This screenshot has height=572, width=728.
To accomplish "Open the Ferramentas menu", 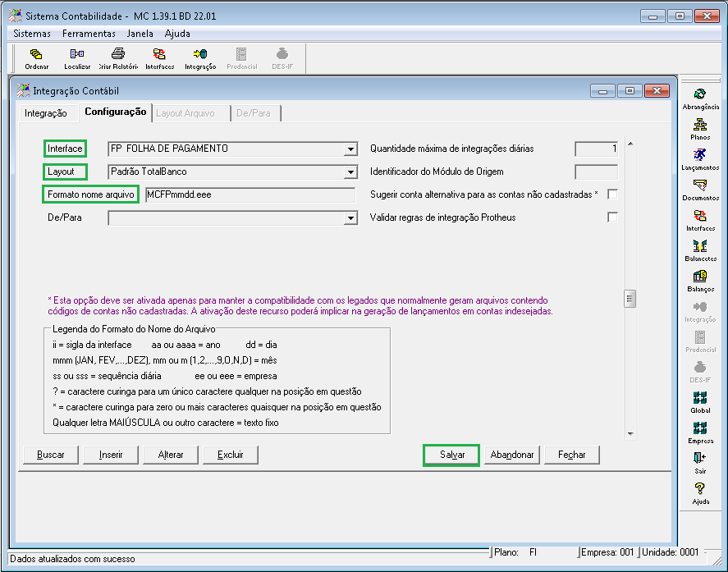I will [x=89, y=34].
